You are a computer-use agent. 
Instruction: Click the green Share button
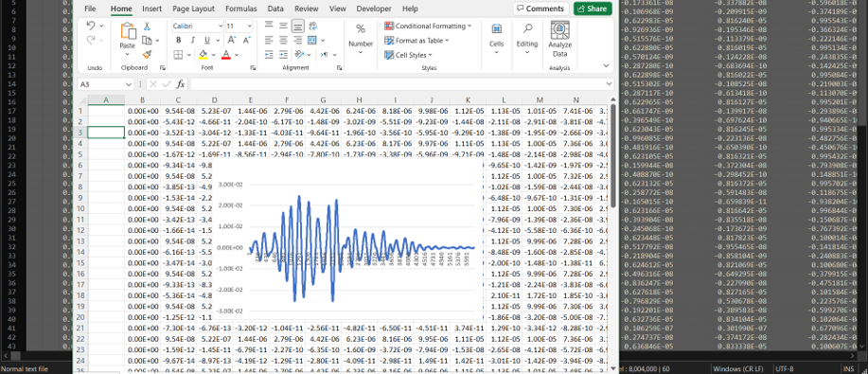(x=593, y=9)
